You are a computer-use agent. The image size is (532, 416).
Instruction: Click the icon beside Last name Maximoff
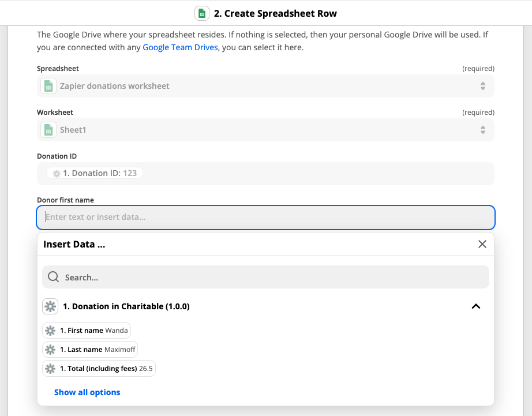[x=50, y=350]
